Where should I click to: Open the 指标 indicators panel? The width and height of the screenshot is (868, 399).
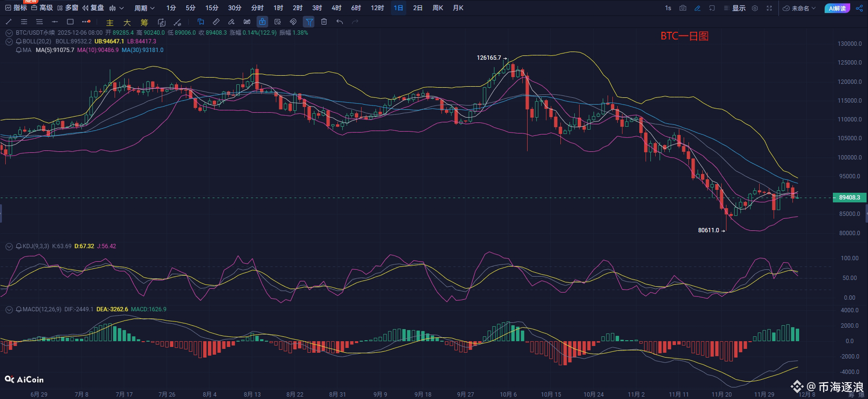16,8
